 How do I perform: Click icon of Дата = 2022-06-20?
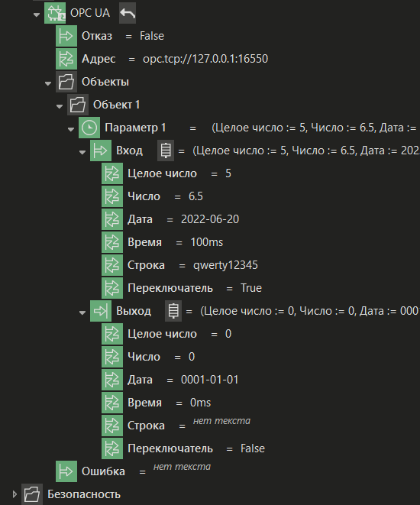(x=112, y=219)
